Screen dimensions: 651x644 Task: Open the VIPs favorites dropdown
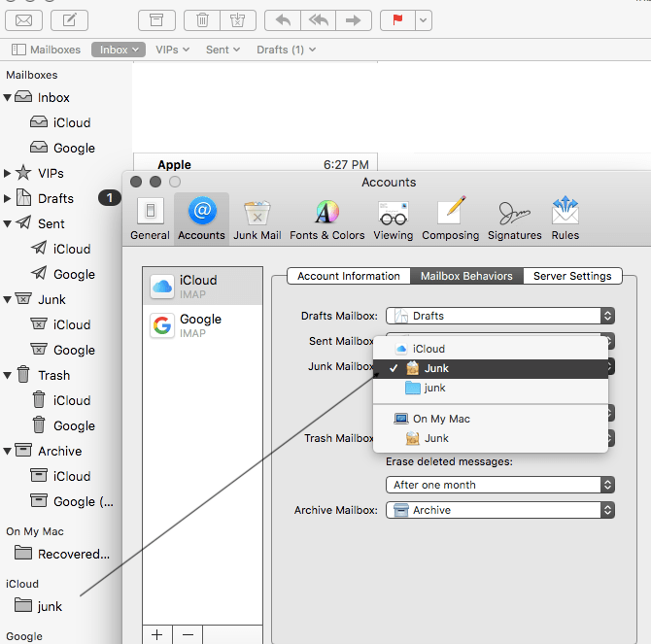tap(172, 50)
